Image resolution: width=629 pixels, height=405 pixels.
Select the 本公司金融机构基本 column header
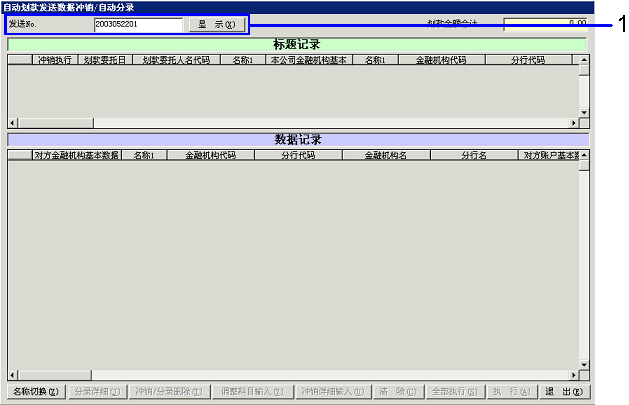(x=309, y=60)
